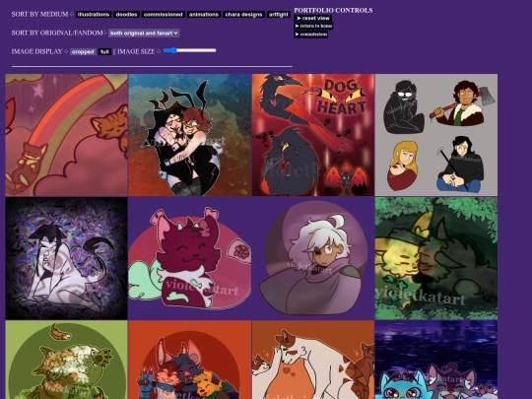The image size is (532, 399).
Task: Show only commissioned artwork
Action: tap(163, 14)
